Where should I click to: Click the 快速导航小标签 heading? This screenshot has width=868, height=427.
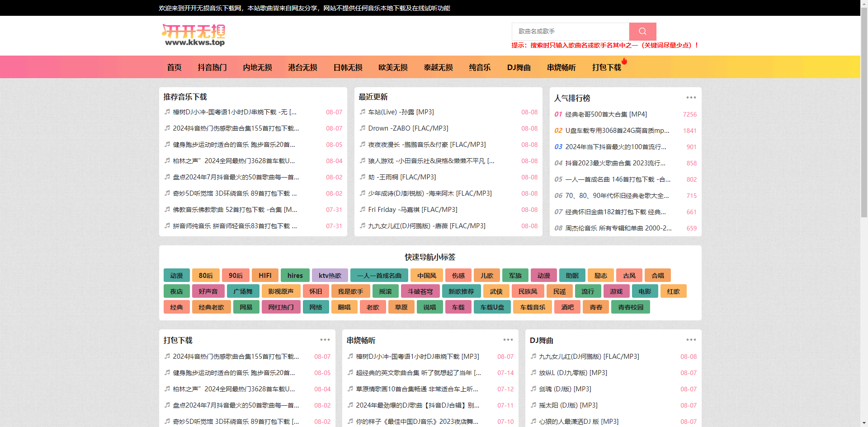point(430,257)
